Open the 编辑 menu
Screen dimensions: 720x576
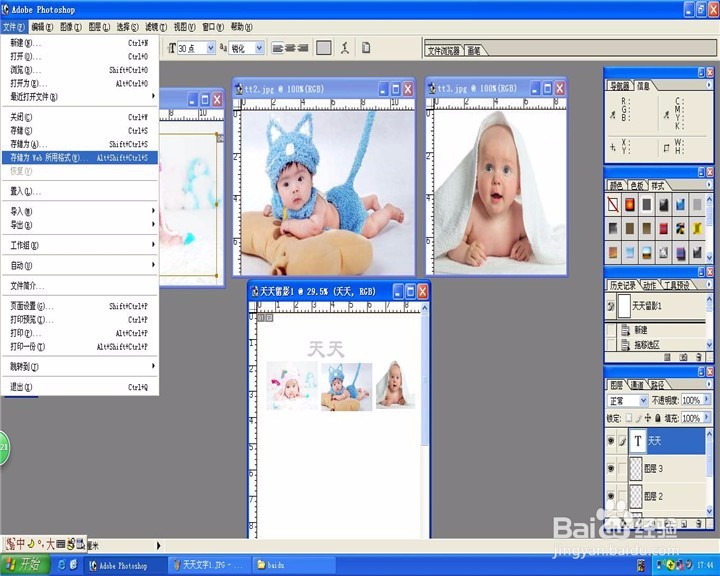[42, 27]
